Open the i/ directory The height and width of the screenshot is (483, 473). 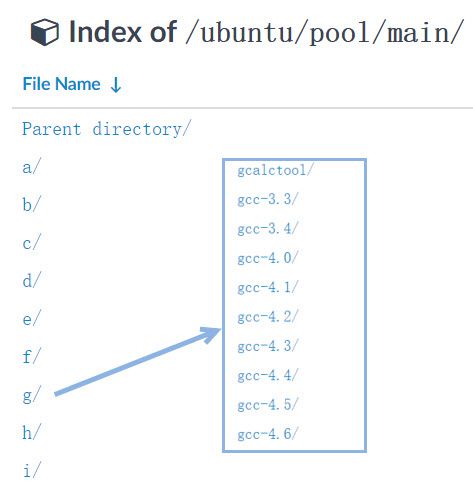pyautogui.click(x=32, y=470)
